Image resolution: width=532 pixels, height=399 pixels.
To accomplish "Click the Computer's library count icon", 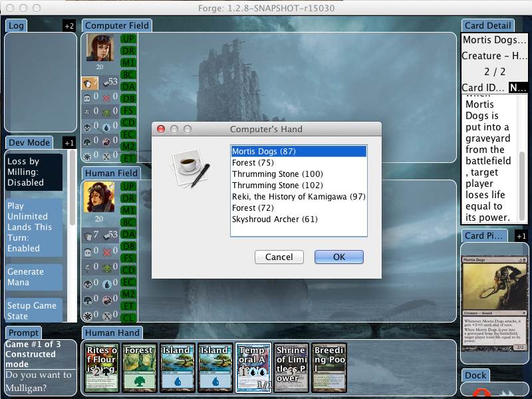I will point(107,82).
